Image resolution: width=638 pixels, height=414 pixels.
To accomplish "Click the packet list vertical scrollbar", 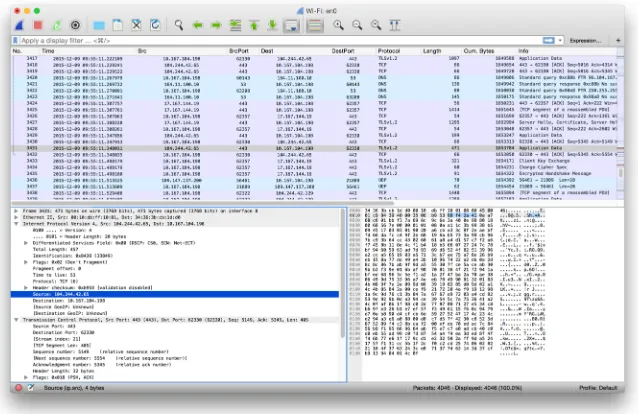I will pyautogui.click(x=621, y=173).
